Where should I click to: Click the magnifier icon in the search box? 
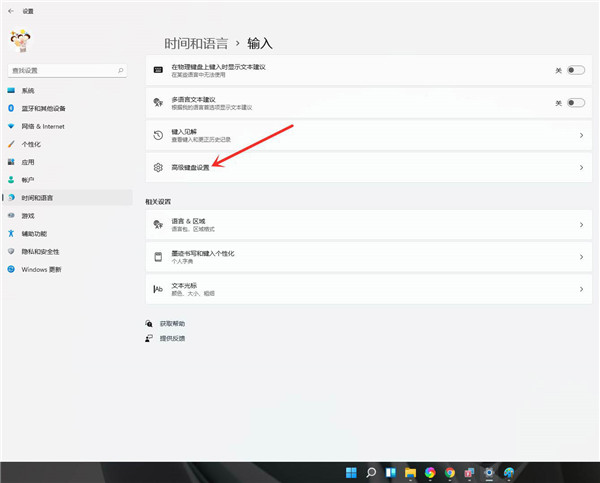pos(121,71)
